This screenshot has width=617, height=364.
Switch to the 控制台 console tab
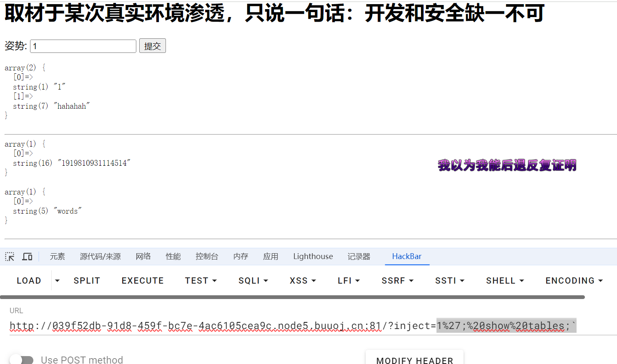coord(207,257)
